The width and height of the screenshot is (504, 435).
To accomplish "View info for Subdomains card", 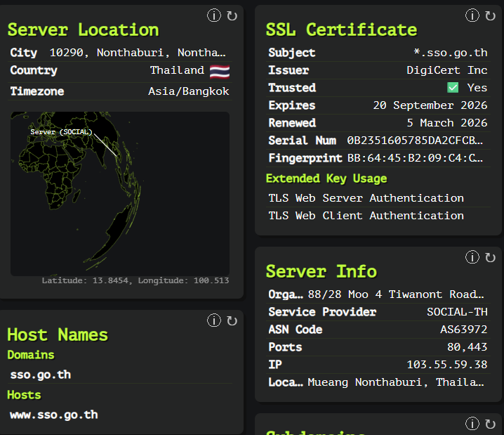I will pyautogui.click(x=472, y=424).
